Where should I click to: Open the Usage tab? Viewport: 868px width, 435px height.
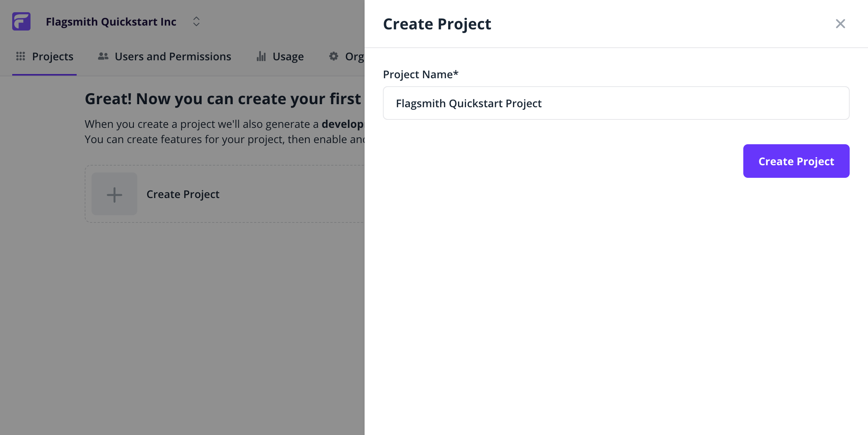coord(288,56)
